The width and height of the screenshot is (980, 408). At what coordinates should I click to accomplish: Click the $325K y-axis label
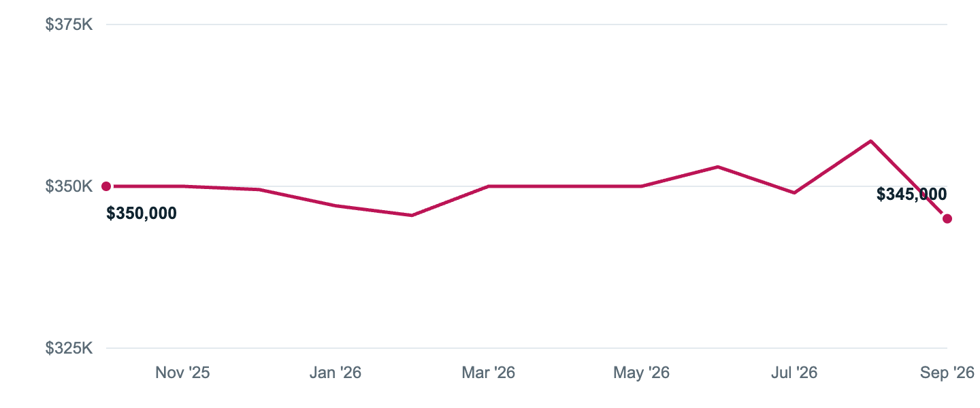69,348
